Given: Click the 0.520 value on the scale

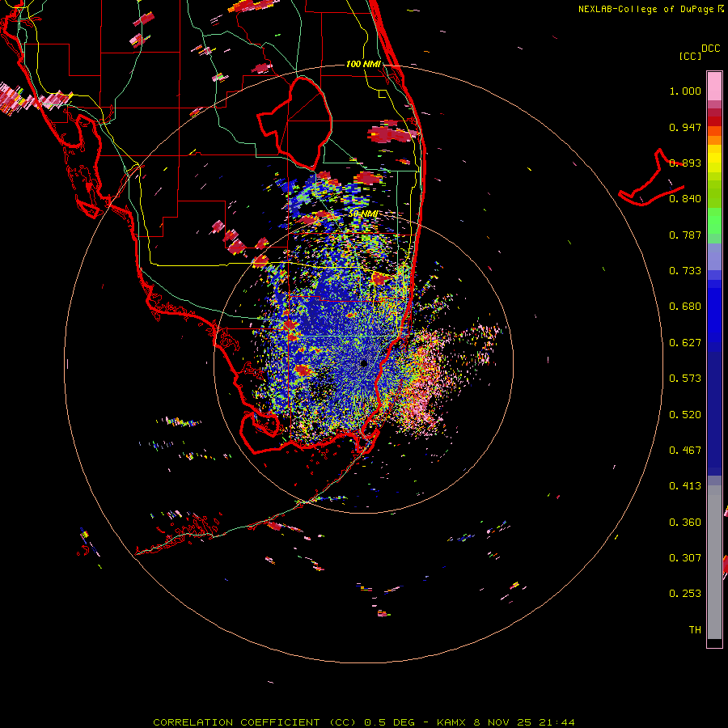Looking at the screenshot, I should pos(685,415).
